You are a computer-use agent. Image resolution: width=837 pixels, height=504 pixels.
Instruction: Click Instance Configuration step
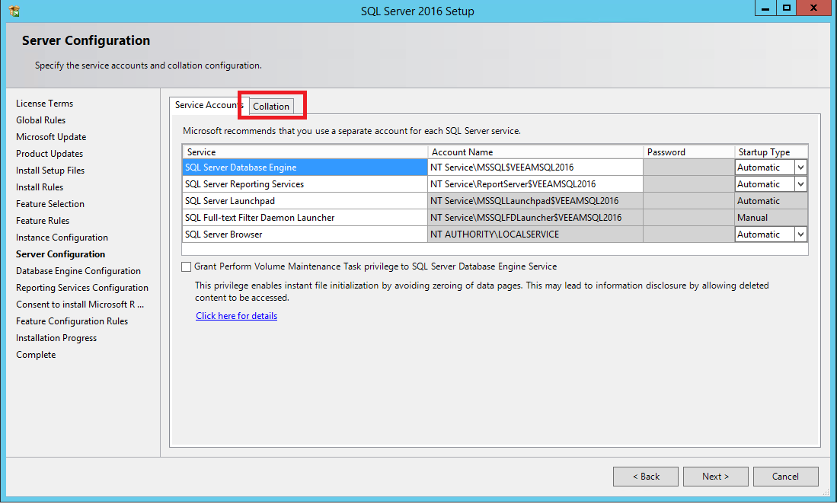pos(62,238)
